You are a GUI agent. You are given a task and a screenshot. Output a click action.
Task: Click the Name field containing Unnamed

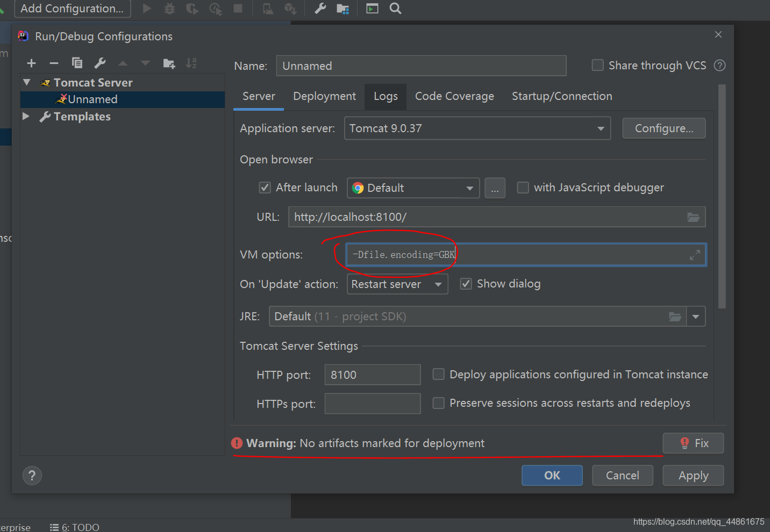click(x=421, y=66)
